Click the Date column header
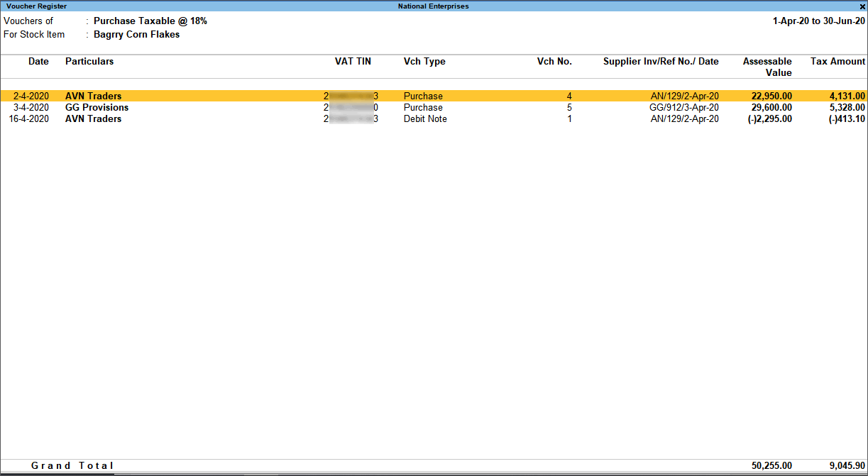Screen dimensions: 868x476 [x=38, y=62]
